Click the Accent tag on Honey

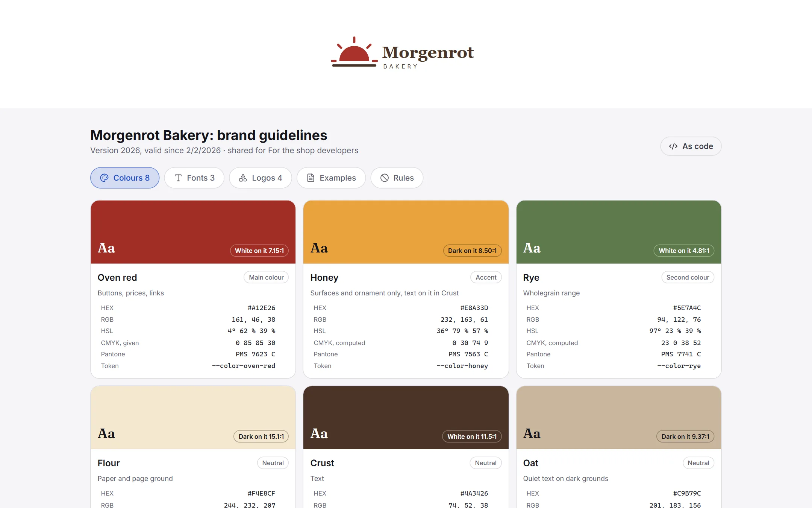(486, 277)
